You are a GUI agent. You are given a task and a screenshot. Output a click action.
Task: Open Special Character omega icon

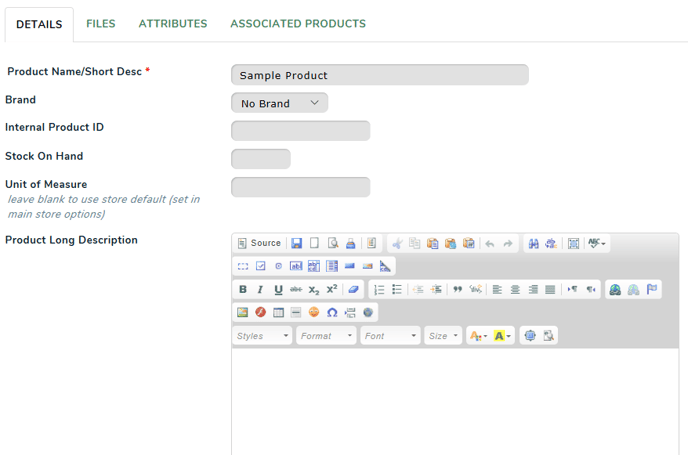(x=332, y=312)
